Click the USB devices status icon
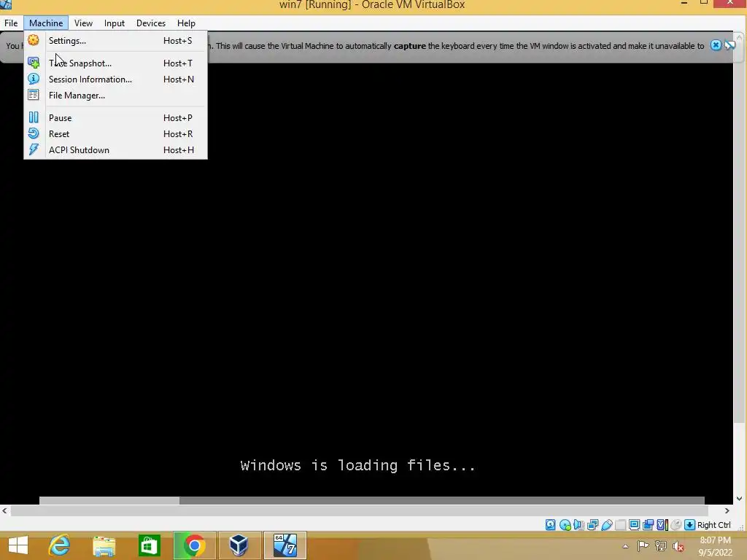The height and width of the screenshot is (560, 747). (606, 525)
